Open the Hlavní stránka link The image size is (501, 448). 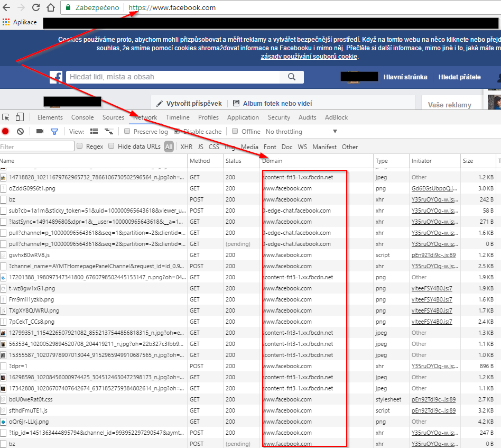405,77
